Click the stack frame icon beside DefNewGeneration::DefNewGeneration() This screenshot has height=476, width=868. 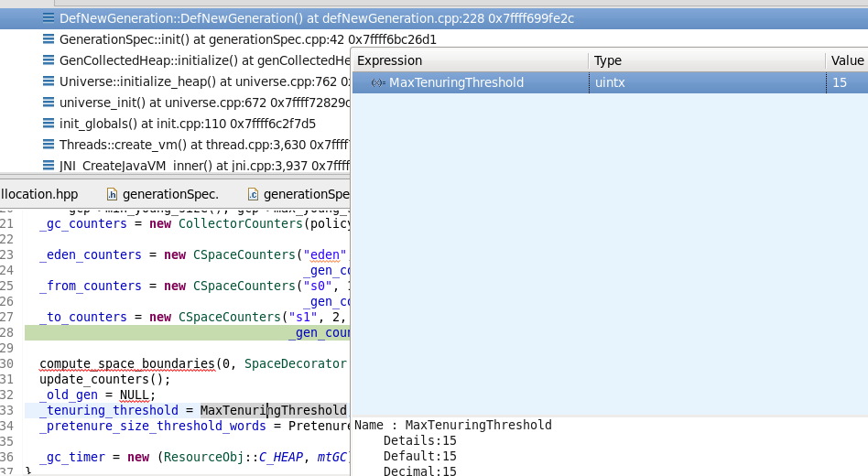(49, 17)
